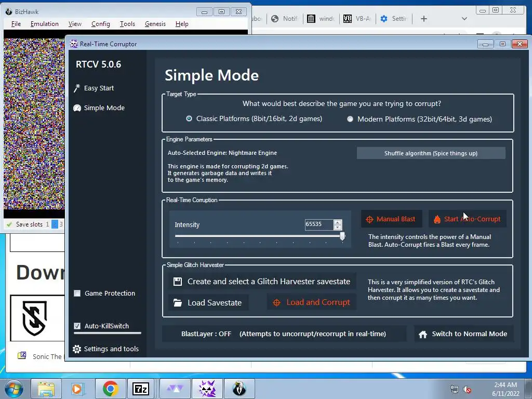Click Shuffle algorithm (Spice things up)
Screen dimensions: 532x399
tap(431, 153)
